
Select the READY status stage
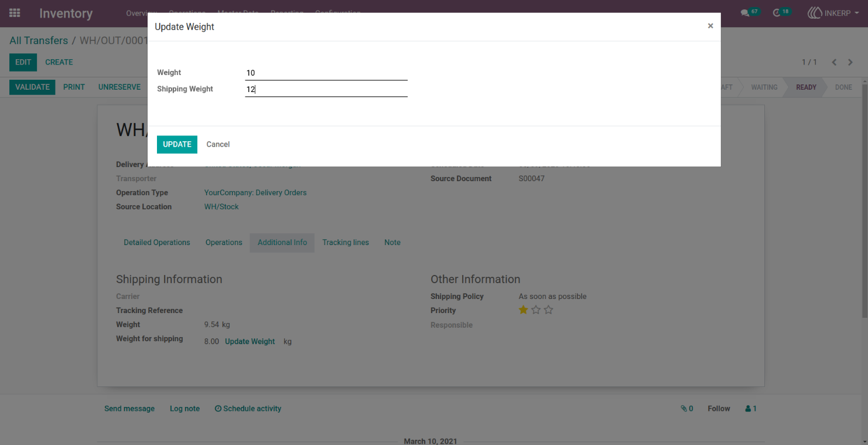[806, 87]
